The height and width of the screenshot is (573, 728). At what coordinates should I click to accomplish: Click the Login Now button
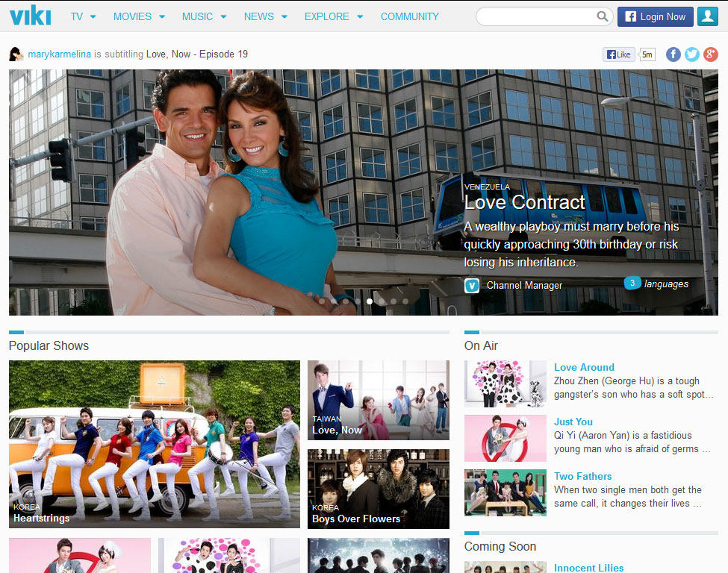[655, 16]
